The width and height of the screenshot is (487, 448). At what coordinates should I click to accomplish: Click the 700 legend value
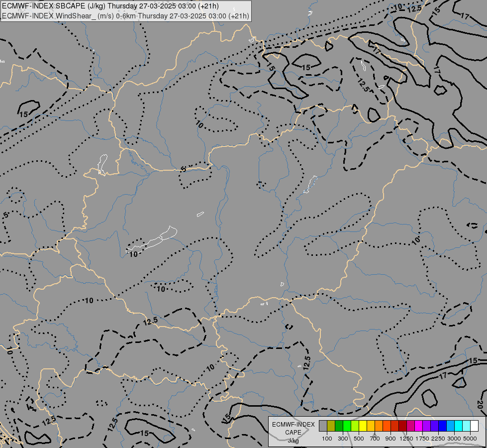375,439
